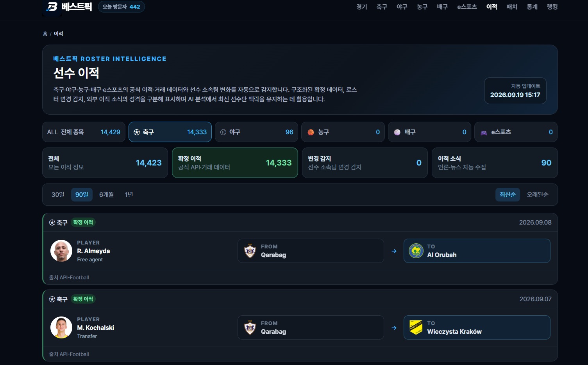Click the 베스트픽 logo icon
This screenshot has width=588, height=365.
(52, 7)
